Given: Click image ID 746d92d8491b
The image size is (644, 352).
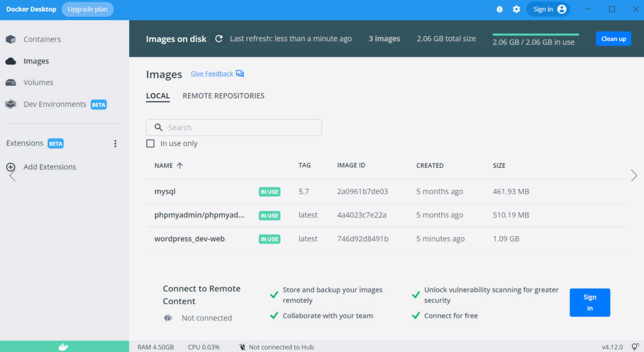Looking at the screenshot, I should 363,239.
